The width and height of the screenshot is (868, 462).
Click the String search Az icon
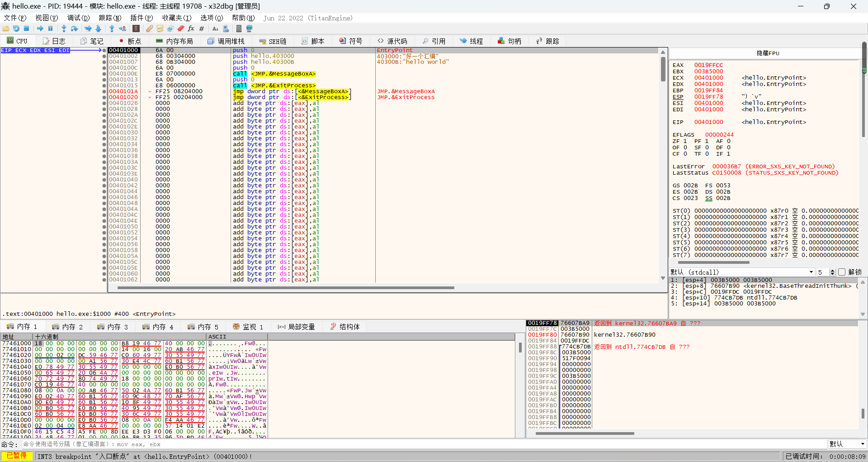tap(215, 29)
